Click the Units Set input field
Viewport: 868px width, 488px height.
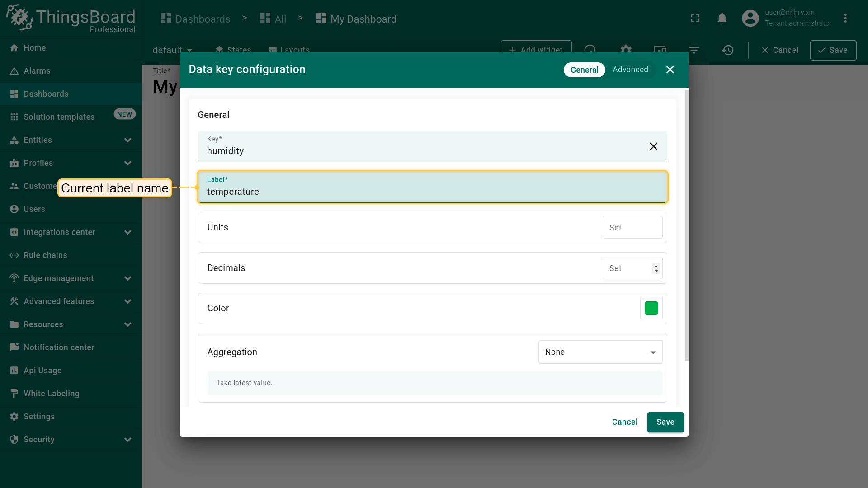pyautogui.click(x=632, y=228)
